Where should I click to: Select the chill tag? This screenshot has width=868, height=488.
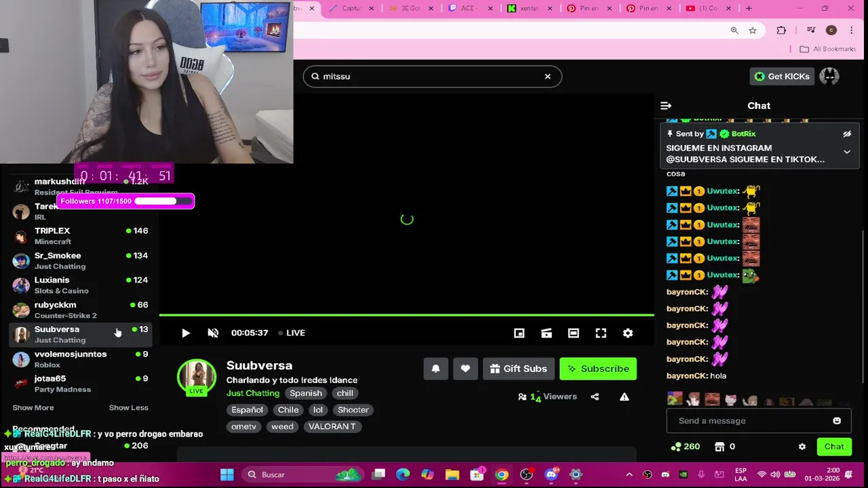345,393
